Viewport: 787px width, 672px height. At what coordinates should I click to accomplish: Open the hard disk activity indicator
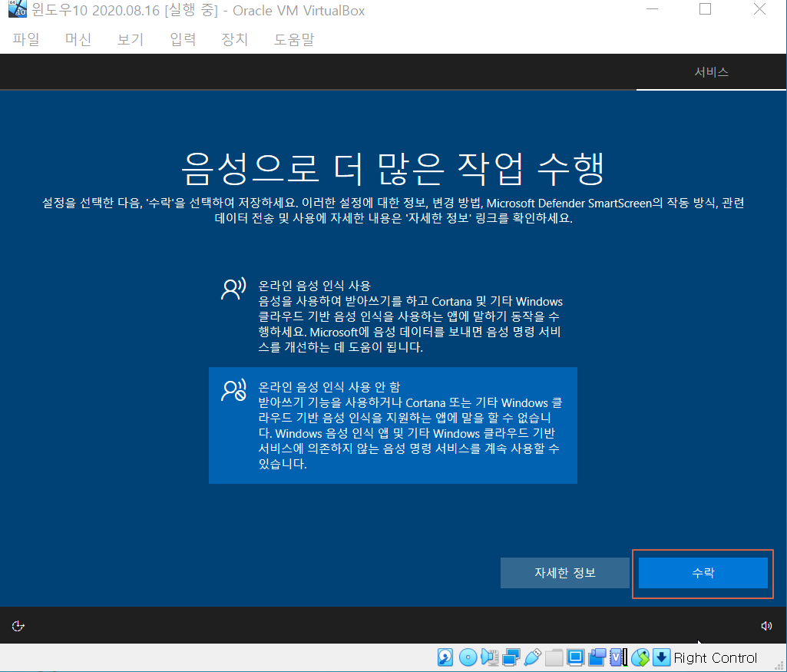click(445, 657)
